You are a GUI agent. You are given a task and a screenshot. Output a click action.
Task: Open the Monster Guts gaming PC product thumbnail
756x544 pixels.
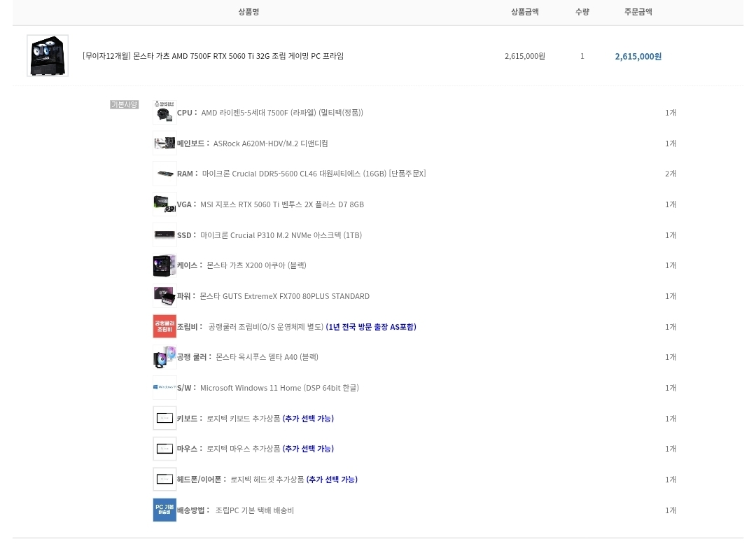tap(48, 55)
